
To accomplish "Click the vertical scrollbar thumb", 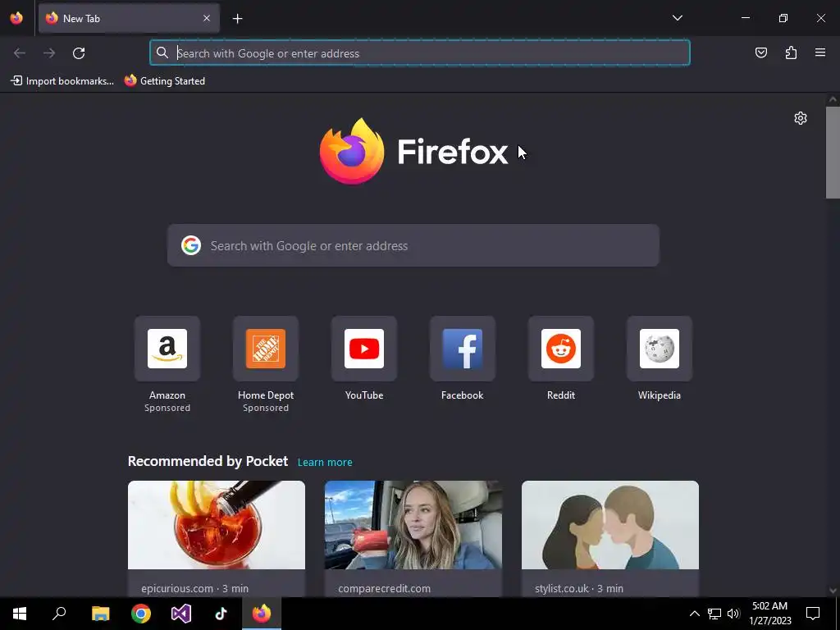I will (833, 153).
